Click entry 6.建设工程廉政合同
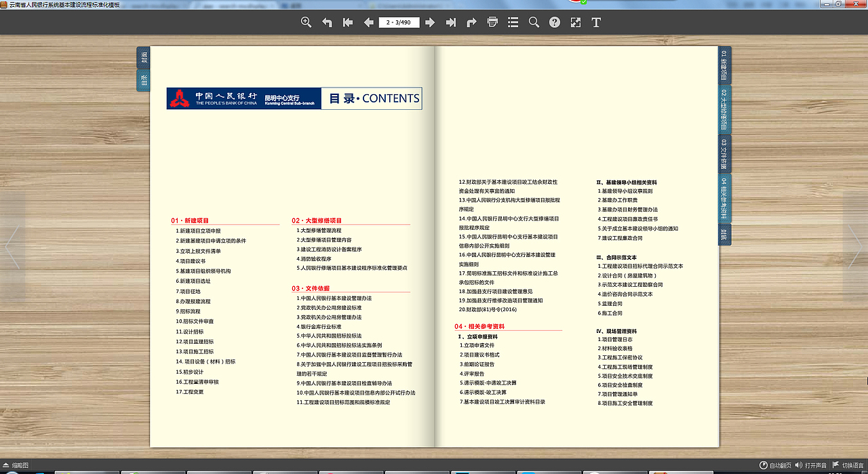Viewport: 868px width, 474px height. click(x=620, y=238)
